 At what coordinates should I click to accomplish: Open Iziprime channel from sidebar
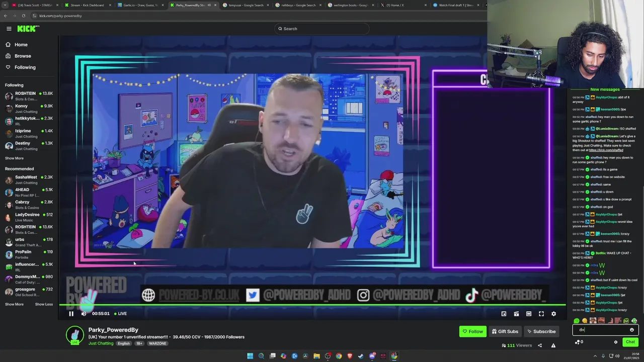tap(29, 133)
